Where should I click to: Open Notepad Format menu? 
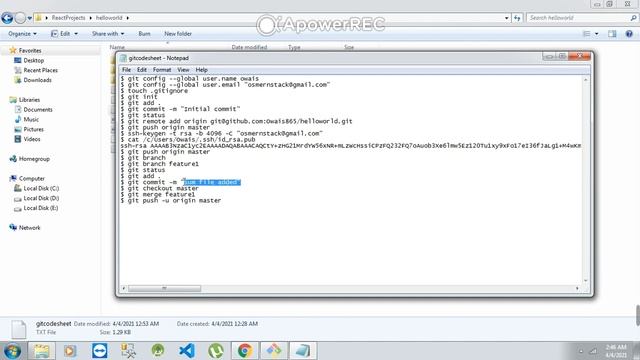point(162,70)
